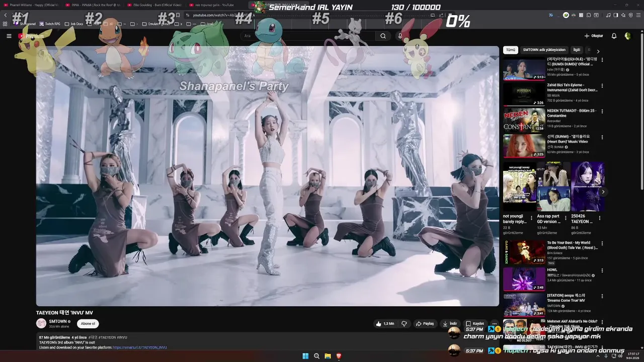The width and height of the screenshot is (644, 362).
Task: Select the SMTOWN adlı yükleyiciden chip
Action: (544, 50)
